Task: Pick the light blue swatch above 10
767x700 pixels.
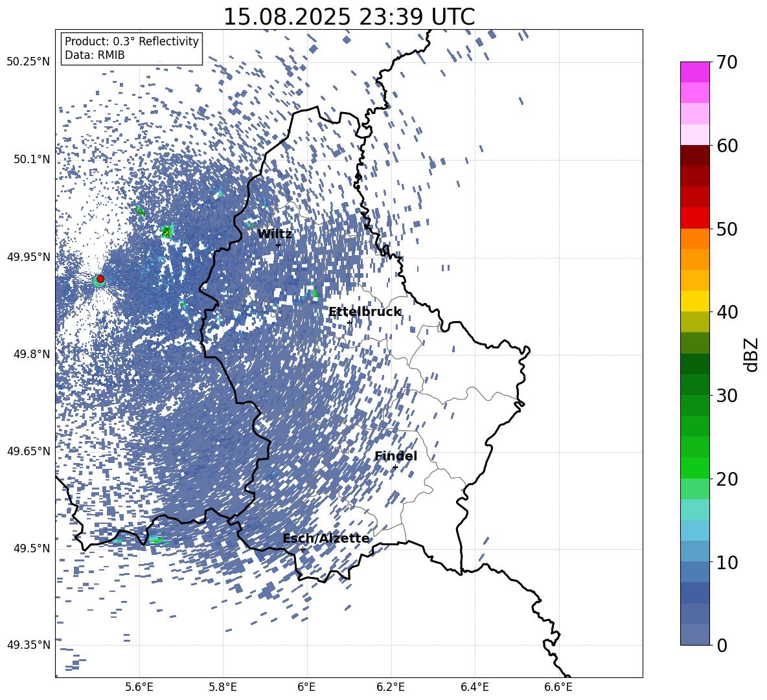Action: tap(695, 530)
